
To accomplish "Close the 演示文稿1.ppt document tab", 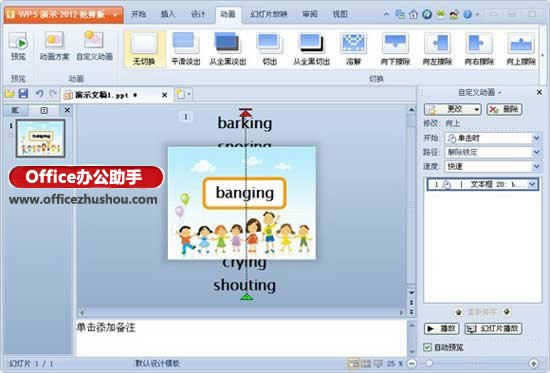I will click(x=165, y=95).
